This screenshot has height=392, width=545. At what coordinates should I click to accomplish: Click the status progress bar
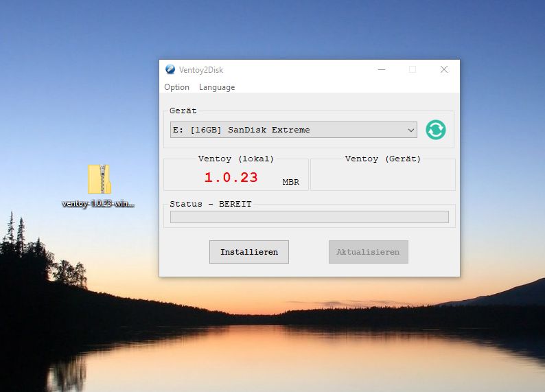pyautogui.click(x=310, y=217)
